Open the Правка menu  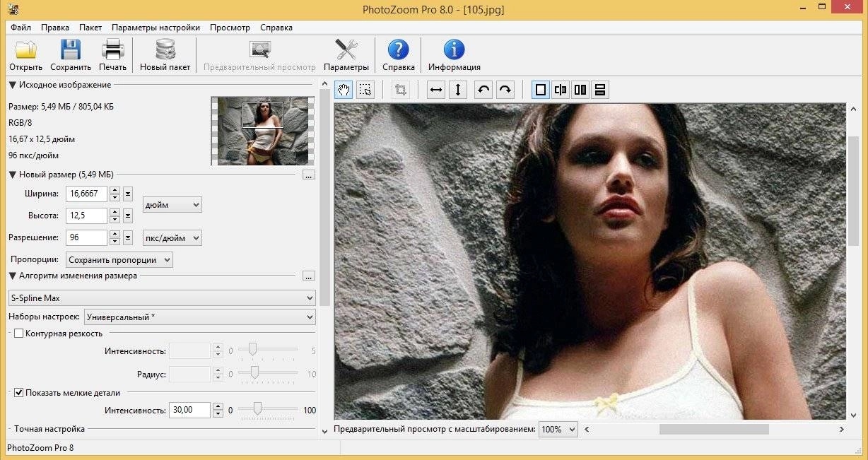(55, 28)
